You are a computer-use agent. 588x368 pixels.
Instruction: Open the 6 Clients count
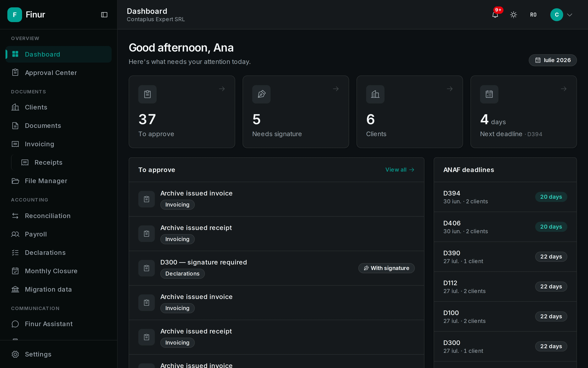(x=371, y=119)
